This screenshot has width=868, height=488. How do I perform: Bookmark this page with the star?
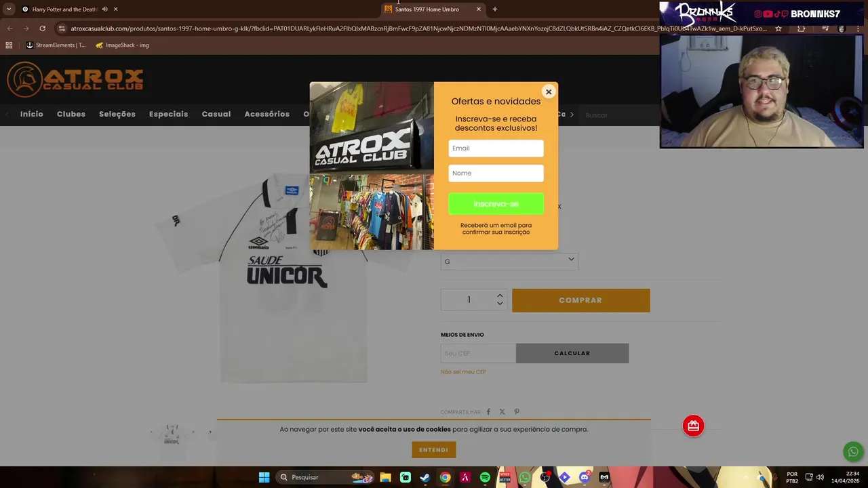(x=778, y=28)
